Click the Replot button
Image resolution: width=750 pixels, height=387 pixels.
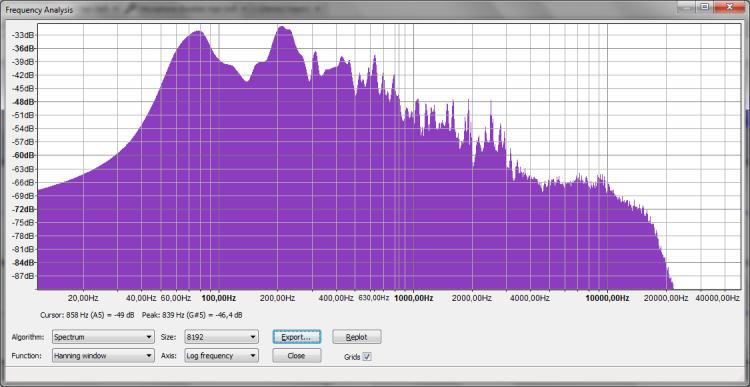(357, 337)
